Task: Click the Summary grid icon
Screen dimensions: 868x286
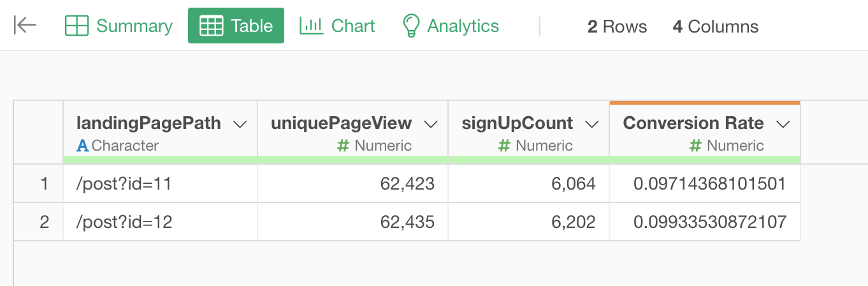Action: click(76, 26)
